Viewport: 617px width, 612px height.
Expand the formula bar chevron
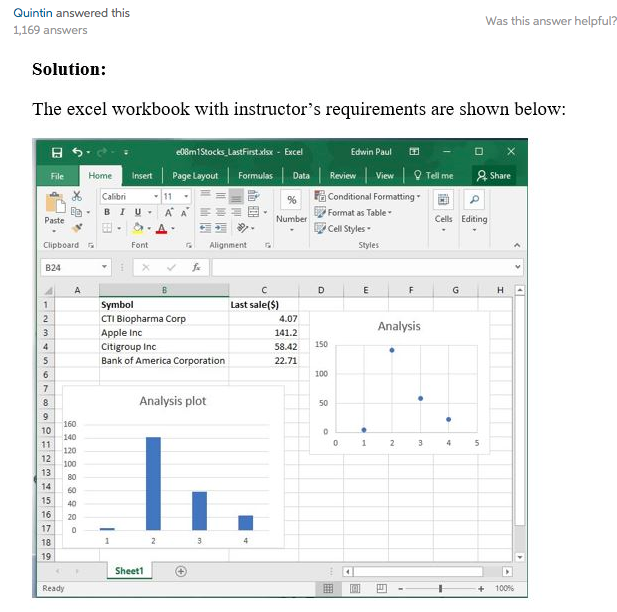point(518,267)
